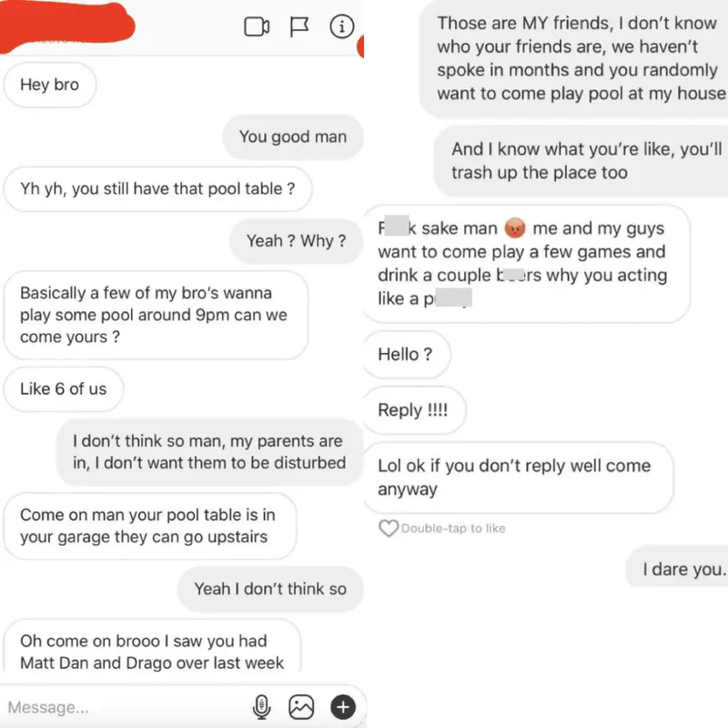The image size is (728, 728).
Task: Open conversation info circle icon
Action: tap(342, 26)
